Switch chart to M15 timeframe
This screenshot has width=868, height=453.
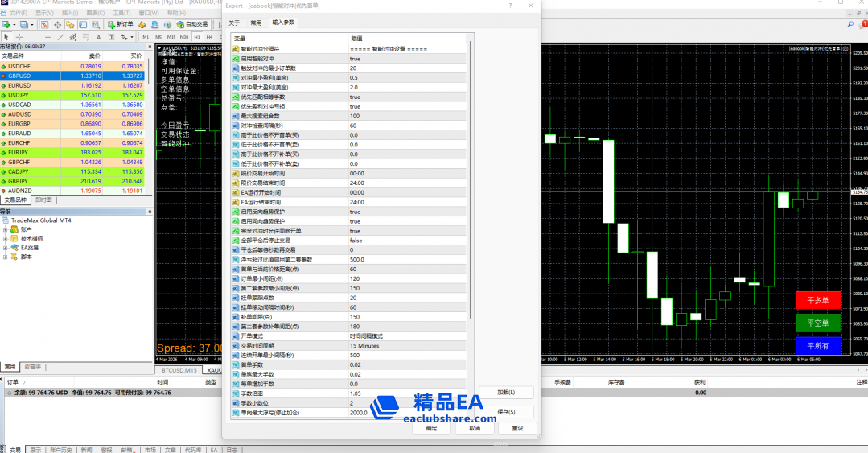(x=171, y=37)
